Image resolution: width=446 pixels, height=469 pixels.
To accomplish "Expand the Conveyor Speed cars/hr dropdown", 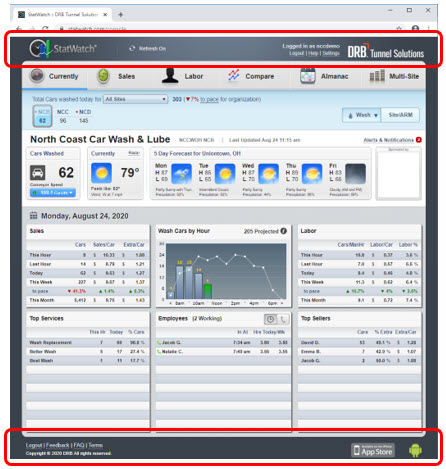I will coord(53,193).
